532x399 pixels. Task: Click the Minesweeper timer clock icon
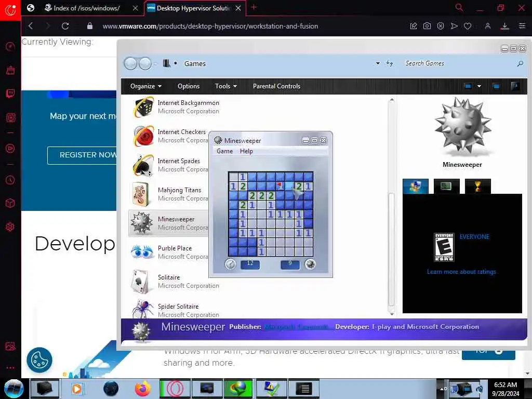tap(230, 263)
